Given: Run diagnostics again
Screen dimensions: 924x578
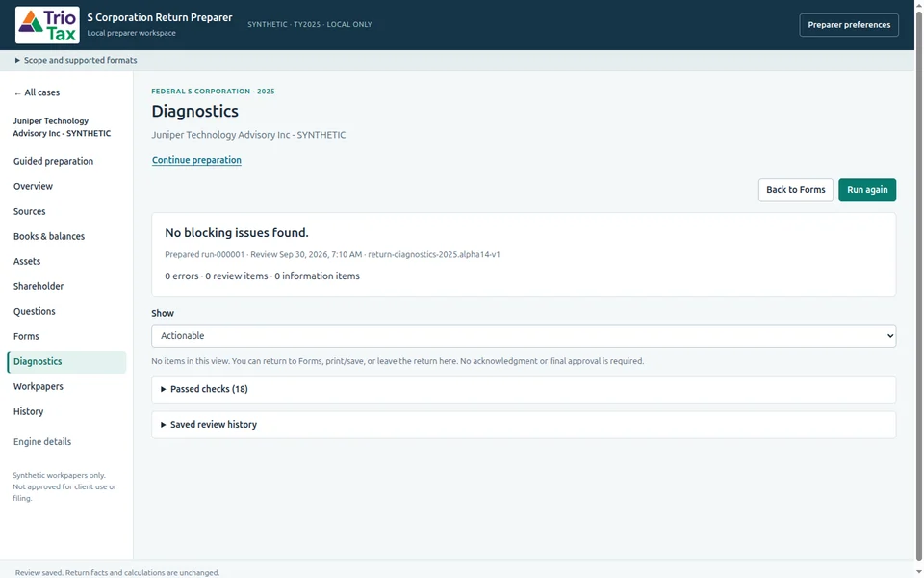Looking at the screenshot, I should tap(867, 190).
